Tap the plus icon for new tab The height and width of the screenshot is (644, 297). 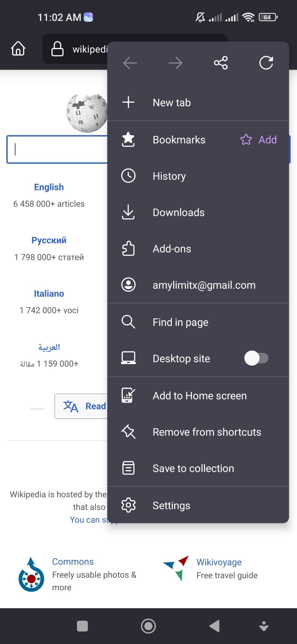coord(128,102)
